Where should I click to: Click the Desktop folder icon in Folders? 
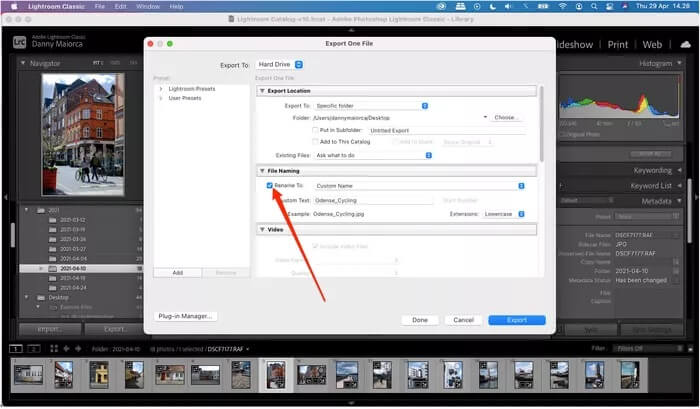tap(41, 297)
